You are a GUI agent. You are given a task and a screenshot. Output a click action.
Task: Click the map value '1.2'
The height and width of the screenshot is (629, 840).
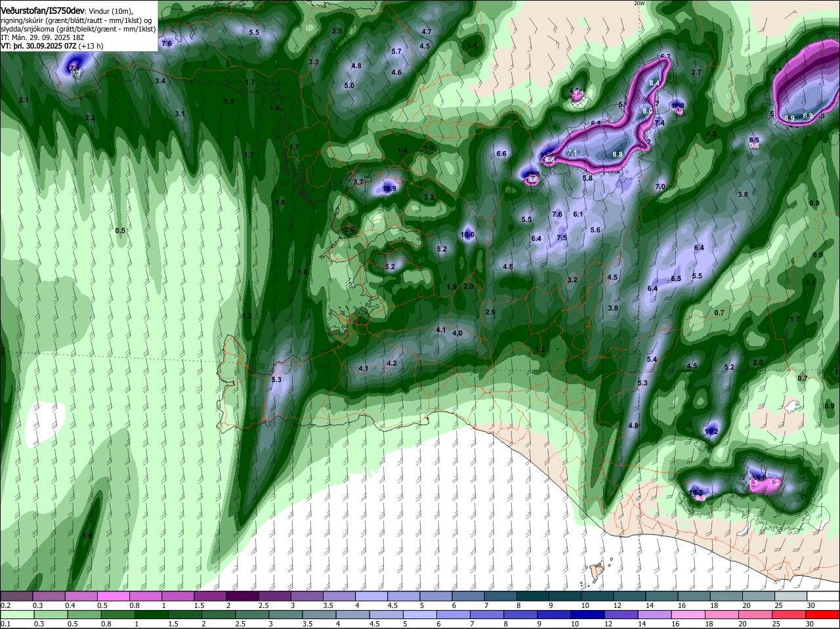541,349
